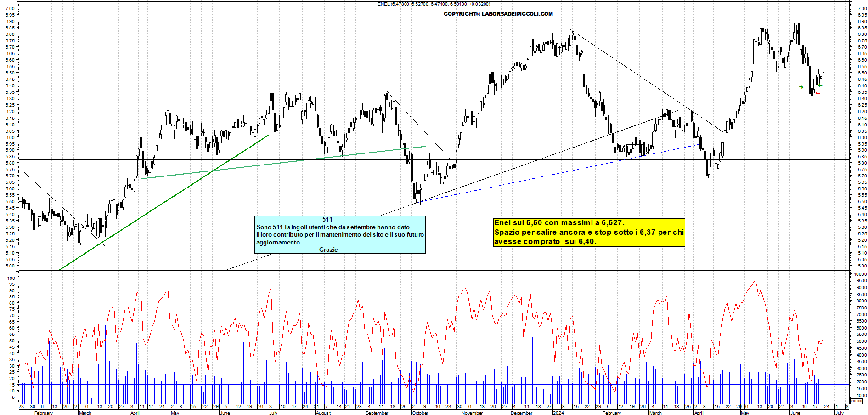868x415 pixels.
Task: Select 'avesse comprato sui 6,40.' in yellow box
Action: click(545, 242)
